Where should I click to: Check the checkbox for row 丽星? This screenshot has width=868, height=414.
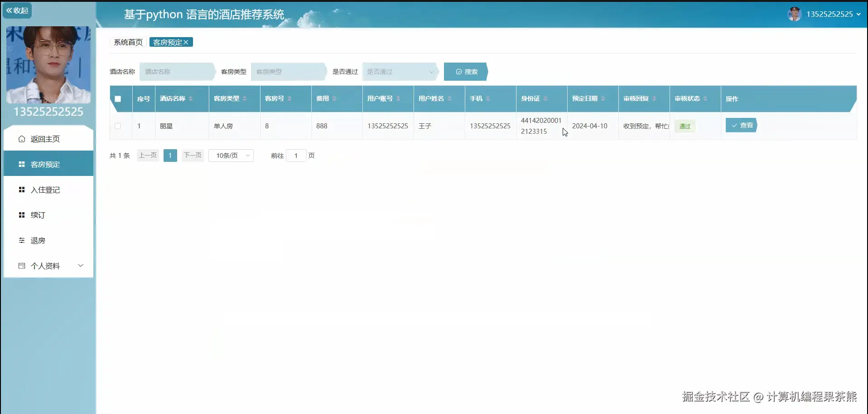pyautogui.click(x=117, y=126)
